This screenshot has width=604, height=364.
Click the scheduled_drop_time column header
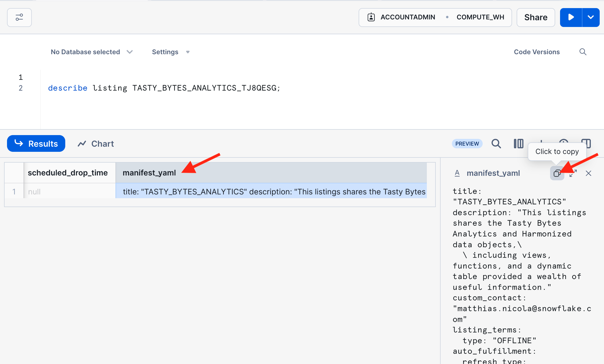68,173
